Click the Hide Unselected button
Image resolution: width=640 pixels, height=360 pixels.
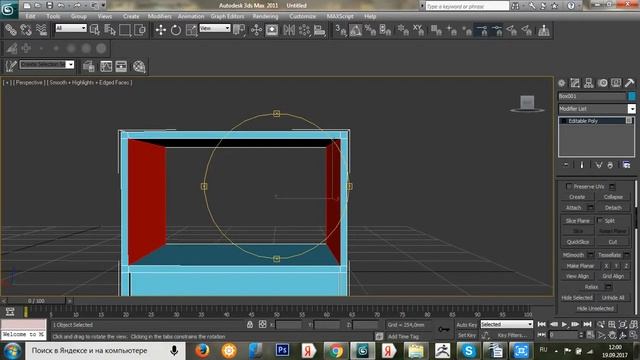click(595, 308)
